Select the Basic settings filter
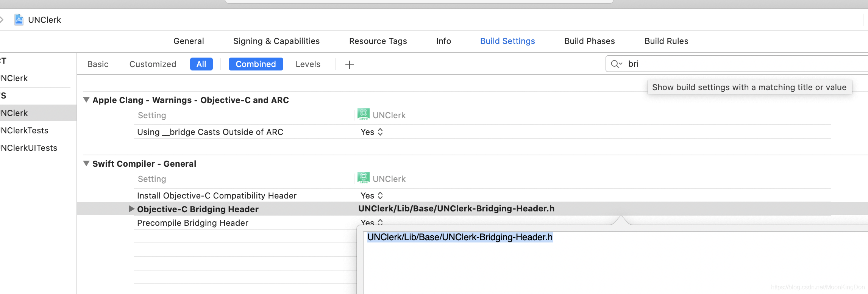868x294 pixels. tap(98, 64)
